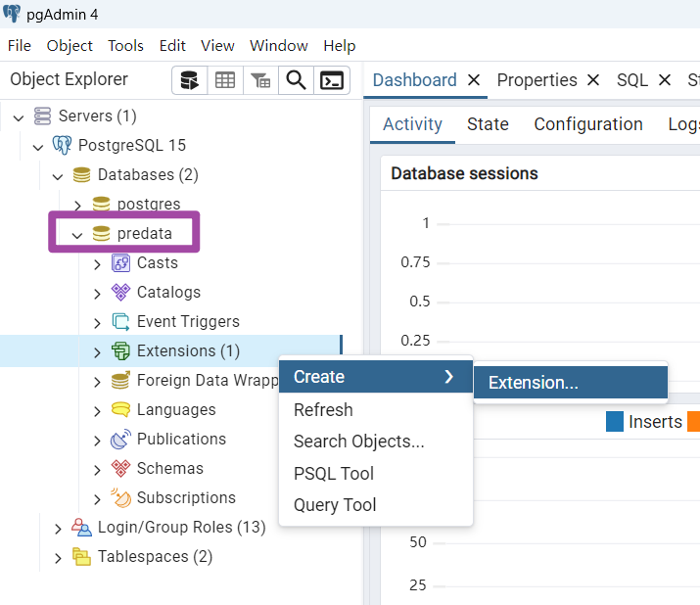The height and width of the screenshot is (605, 700).
Task: Close the Dashboard tab
Action: (474, 80)
